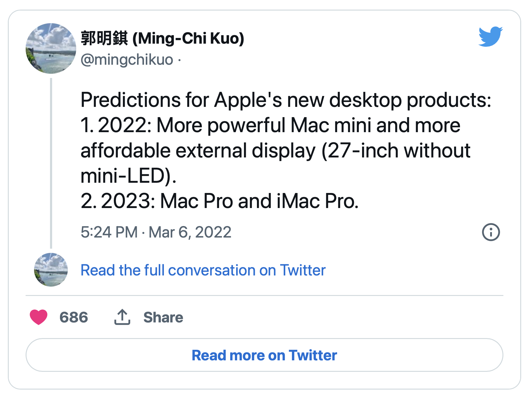Click the @mingchikuo handle
The height and width of the screenshot is (401, 532).
[x=127, y=60]
